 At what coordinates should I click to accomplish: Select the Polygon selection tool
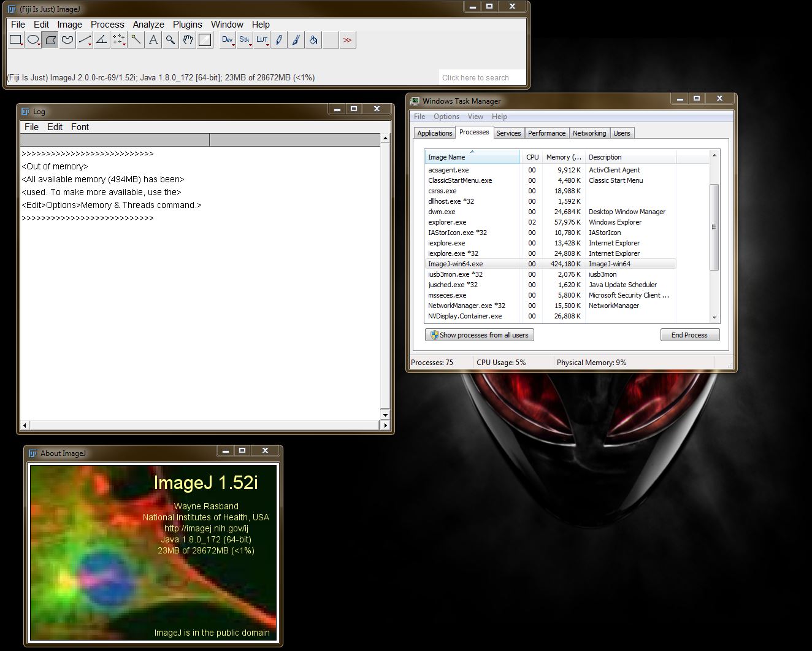pos(50,40)
